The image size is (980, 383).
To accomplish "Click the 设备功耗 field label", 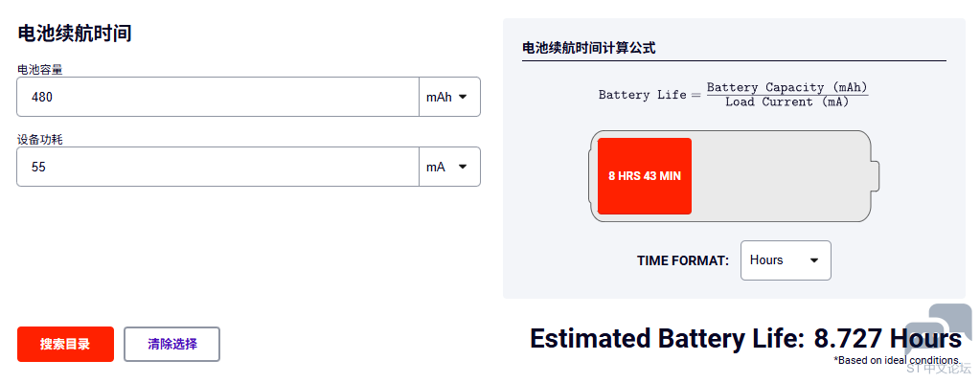I will [x=40, y=139].
